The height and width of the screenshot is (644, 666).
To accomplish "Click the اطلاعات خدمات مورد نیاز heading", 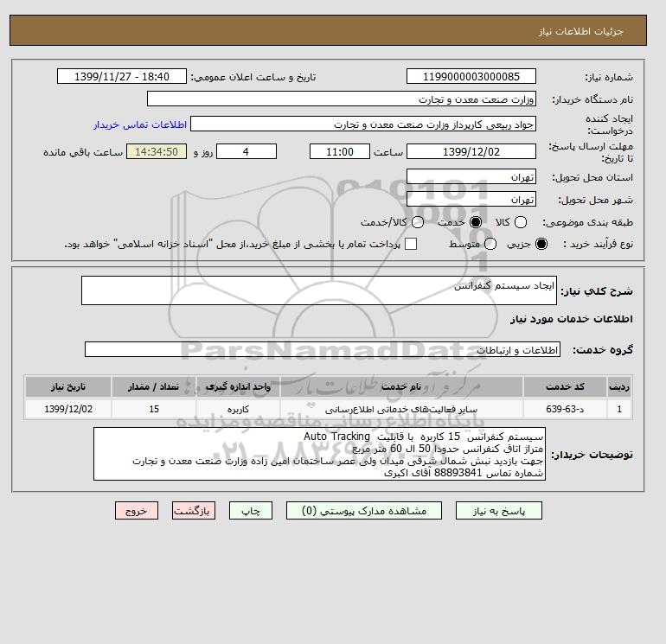I will 571,319.
